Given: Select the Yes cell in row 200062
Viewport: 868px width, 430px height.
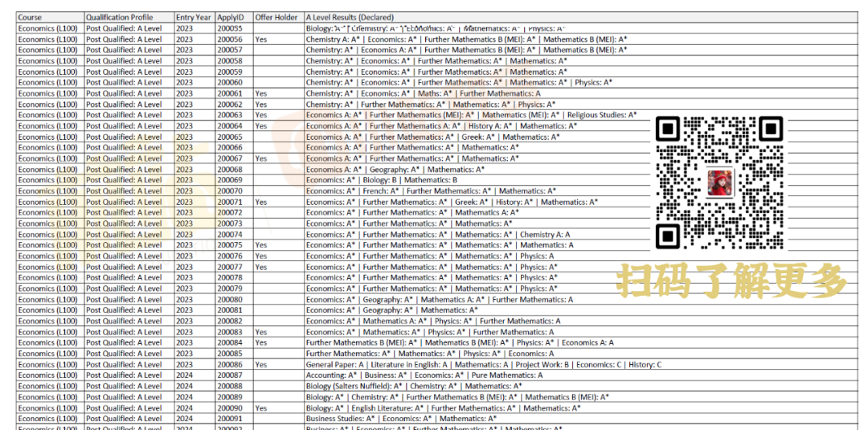Looking at the screenshot, I should coord(278,104).
